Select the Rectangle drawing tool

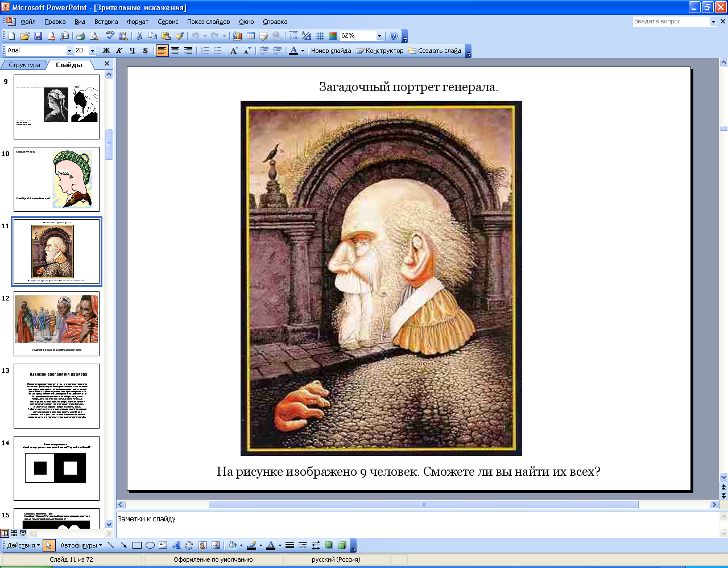pyautogui.click(x=137, y=545)
